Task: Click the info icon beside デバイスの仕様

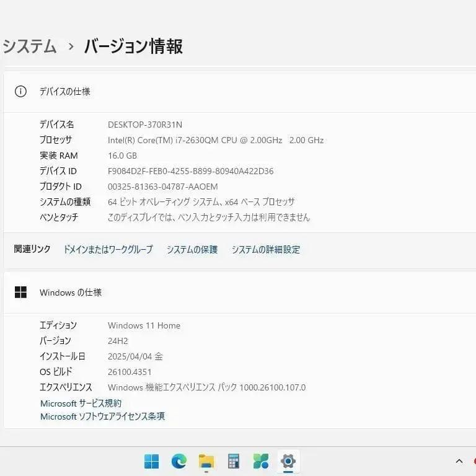Action: point(20,91)
